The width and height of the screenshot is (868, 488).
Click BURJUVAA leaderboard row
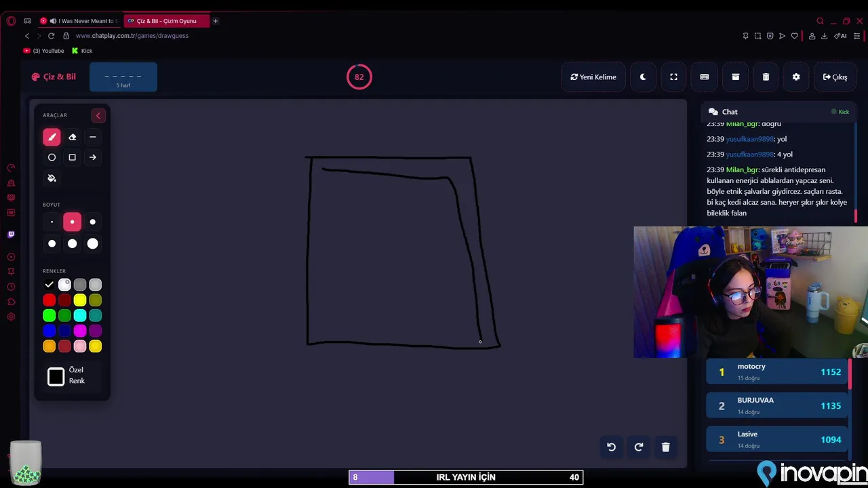pos(777,405)
